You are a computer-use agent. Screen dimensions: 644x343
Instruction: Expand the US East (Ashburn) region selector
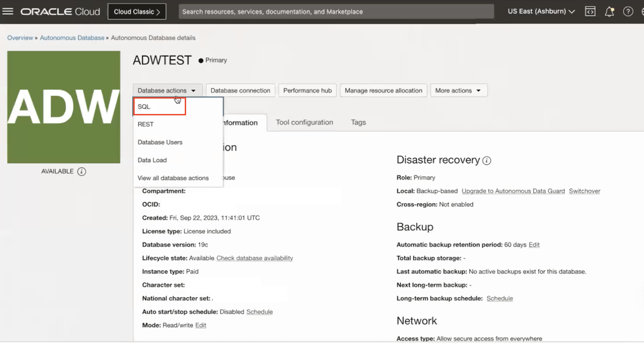(541, 11)
